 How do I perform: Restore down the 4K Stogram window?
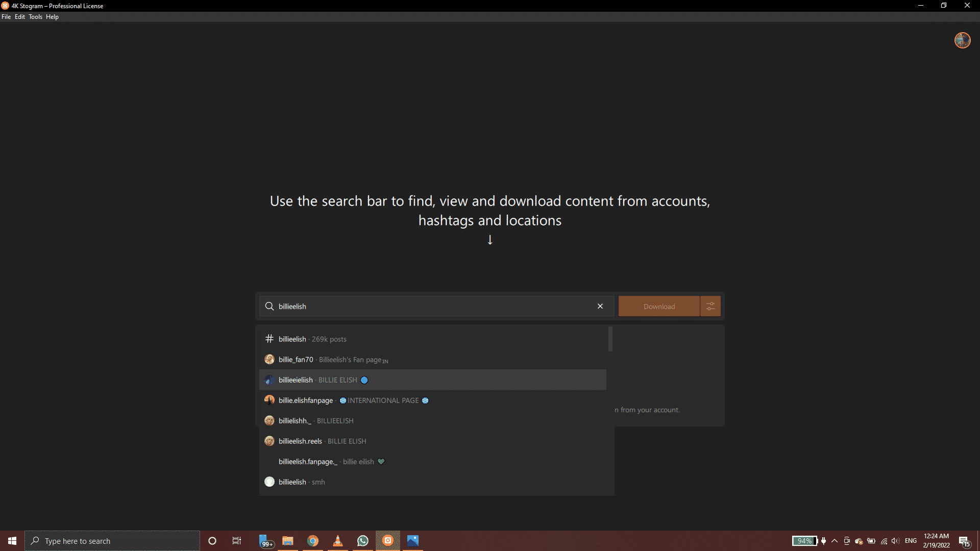(944, 6)
